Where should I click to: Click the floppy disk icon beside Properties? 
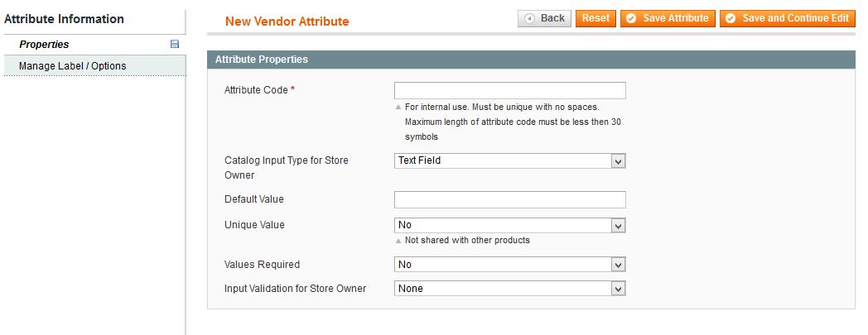pos(175,45)
